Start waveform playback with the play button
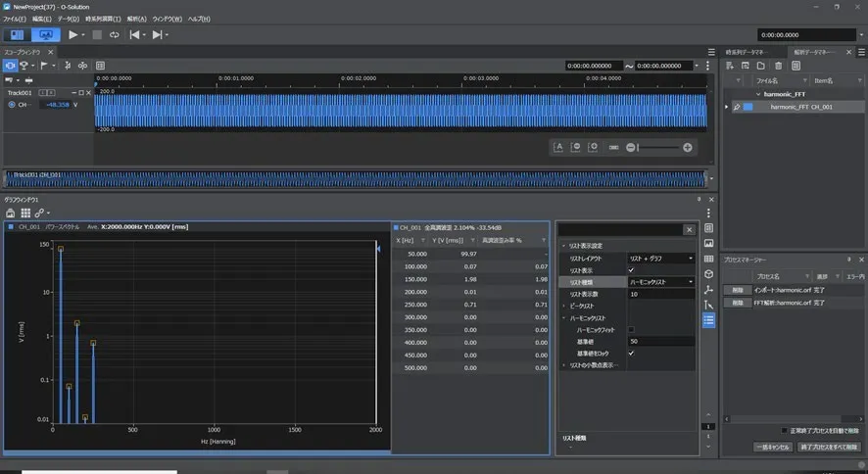This screenshot has width=868, height=474. [72, 34]
